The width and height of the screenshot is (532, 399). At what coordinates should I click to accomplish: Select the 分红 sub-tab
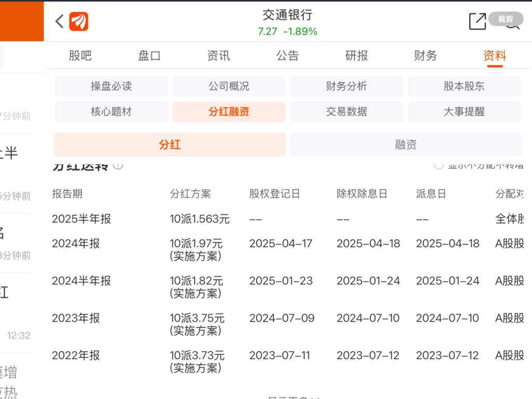(x=170, y=144)
